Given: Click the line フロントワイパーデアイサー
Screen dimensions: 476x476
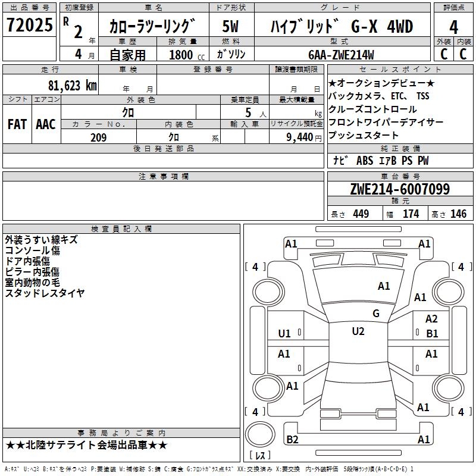Looking at the screenshot, I should [x=386, y=122].
